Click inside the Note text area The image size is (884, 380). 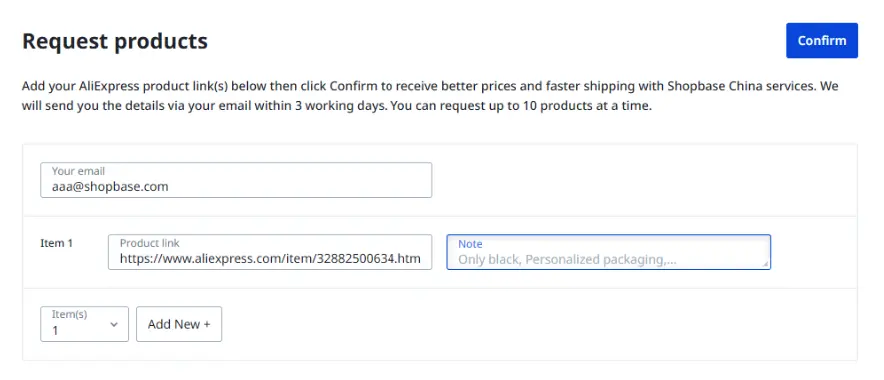click(x=608, y=252)
